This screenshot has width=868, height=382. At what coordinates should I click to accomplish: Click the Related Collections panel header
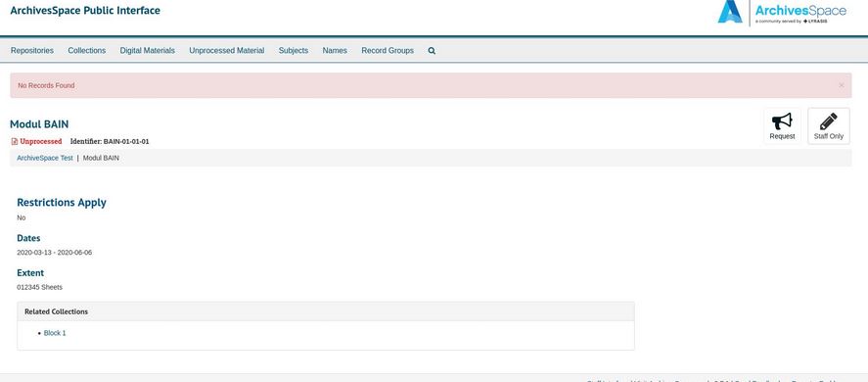pos(326,311)
